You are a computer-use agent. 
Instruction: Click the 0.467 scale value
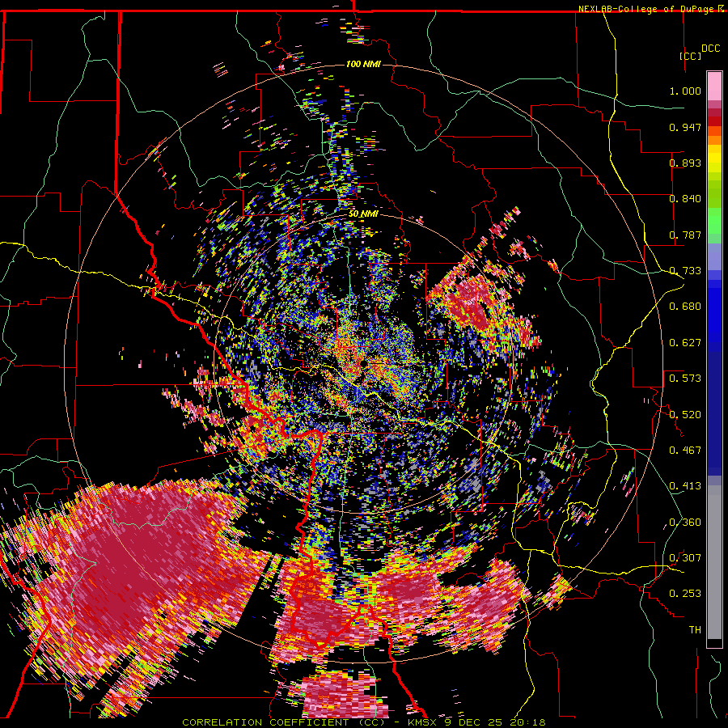coord(685,451)
